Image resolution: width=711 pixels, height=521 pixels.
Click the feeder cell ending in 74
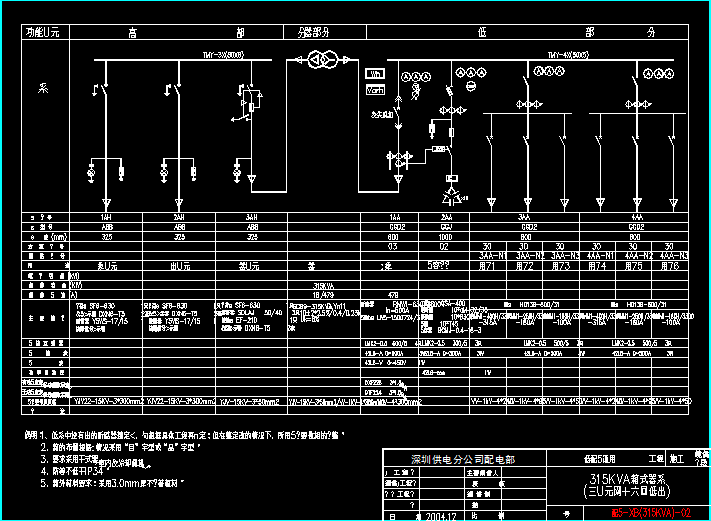coord(597,266)
